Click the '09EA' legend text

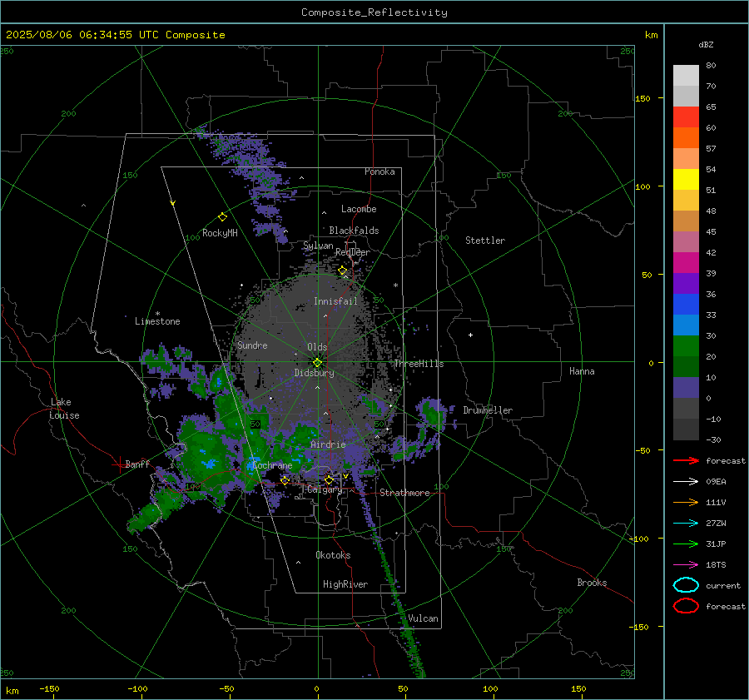(716, 482)
